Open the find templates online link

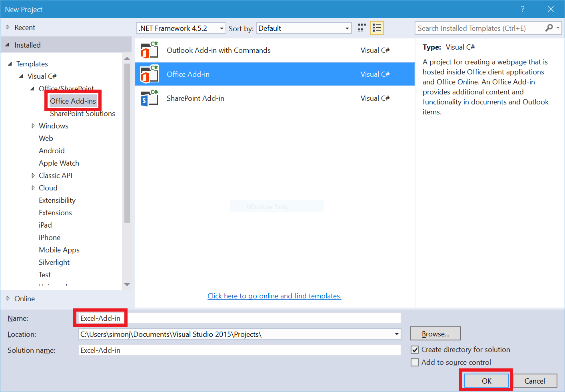click(x=274, y=296)
